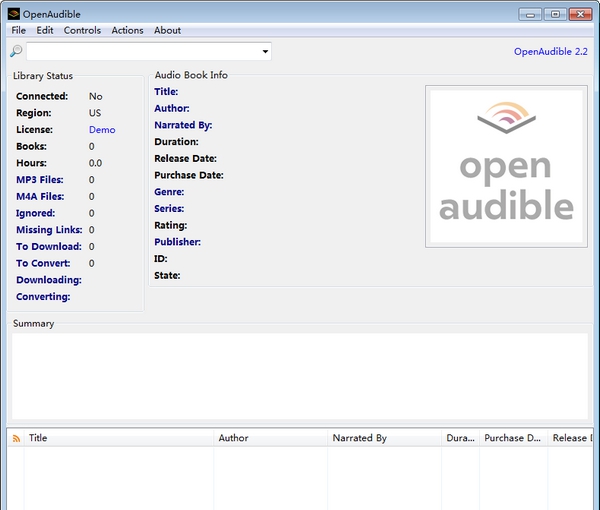Sort by the Narrated By column header
Screen dimensions: 600x510
point(385,438)
